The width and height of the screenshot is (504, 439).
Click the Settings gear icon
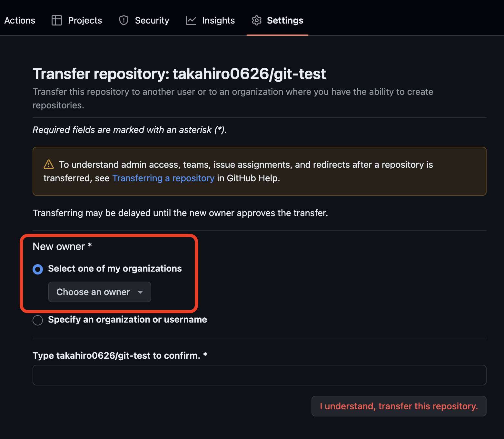tap(257, 20)
